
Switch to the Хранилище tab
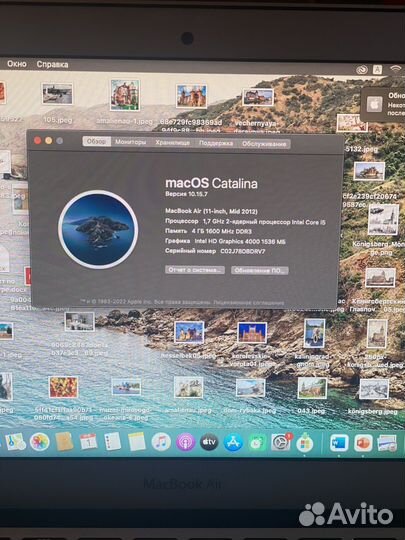(172, 143)
